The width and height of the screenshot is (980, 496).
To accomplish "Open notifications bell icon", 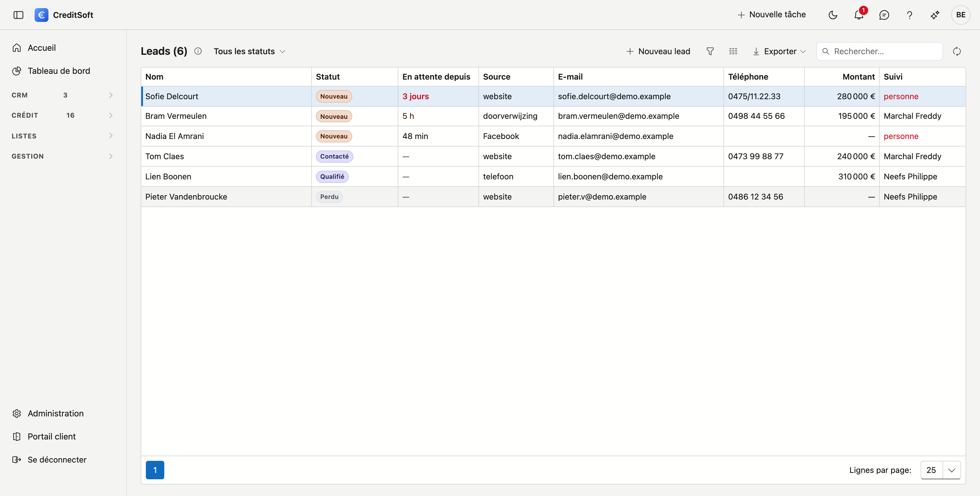I will [x=859, y=15].
